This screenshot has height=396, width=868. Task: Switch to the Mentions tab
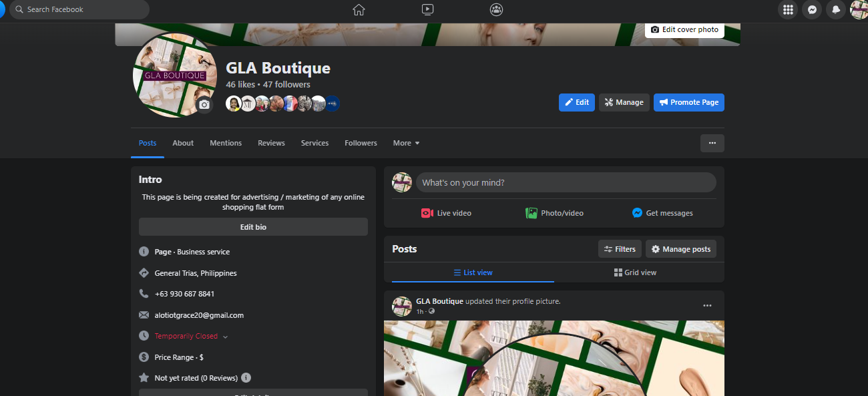[x=226, y=143]
